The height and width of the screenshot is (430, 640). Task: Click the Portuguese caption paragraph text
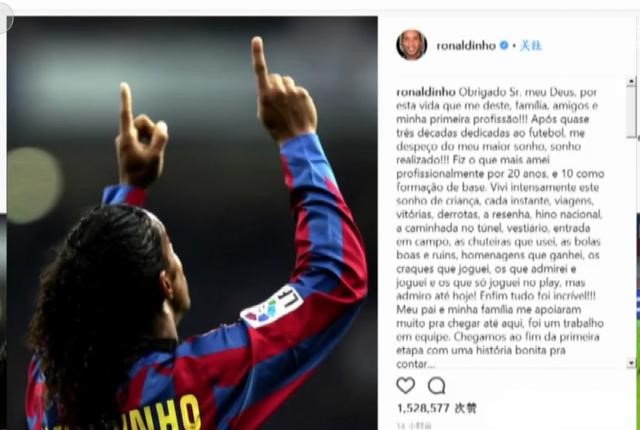coord(500,228)
